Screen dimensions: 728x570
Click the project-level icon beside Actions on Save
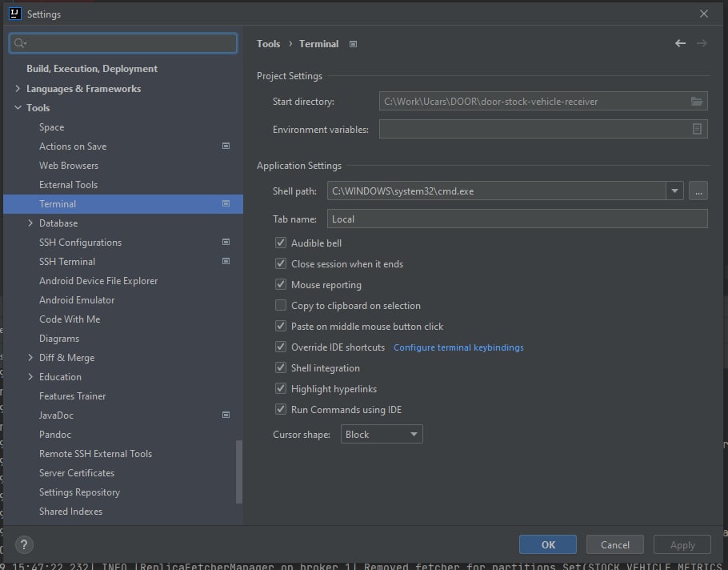226,147
